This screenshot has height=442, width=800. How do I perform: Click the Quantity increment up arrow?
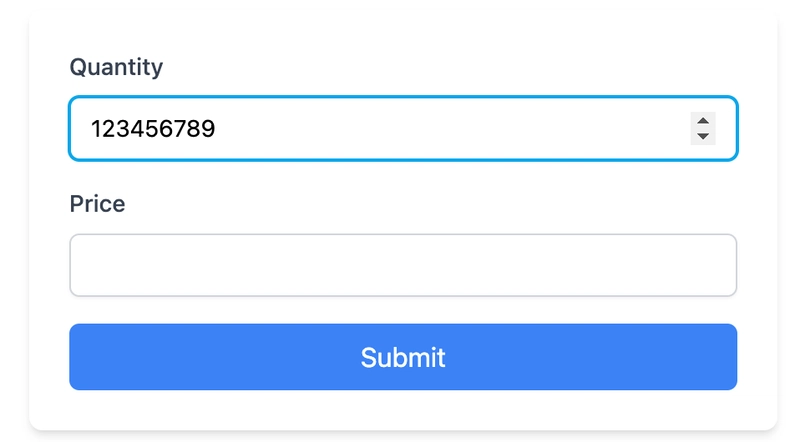click(703, 121)
